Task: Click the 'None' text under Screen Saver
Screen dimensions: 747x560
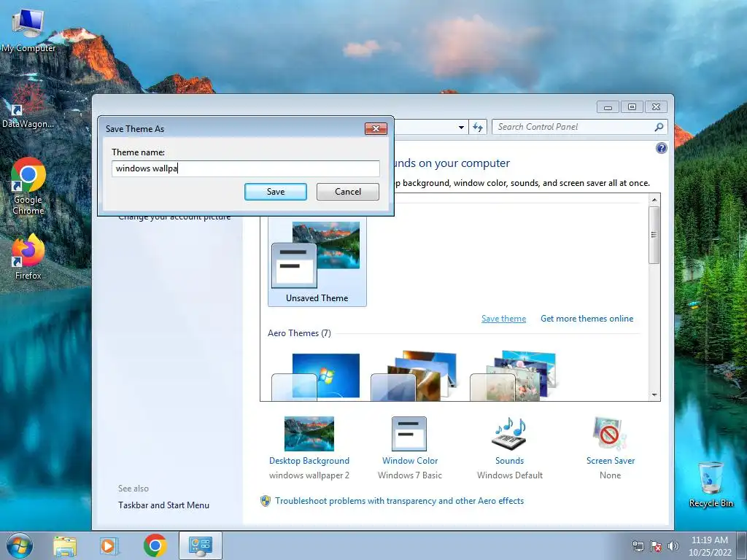Action: [611, 475]
